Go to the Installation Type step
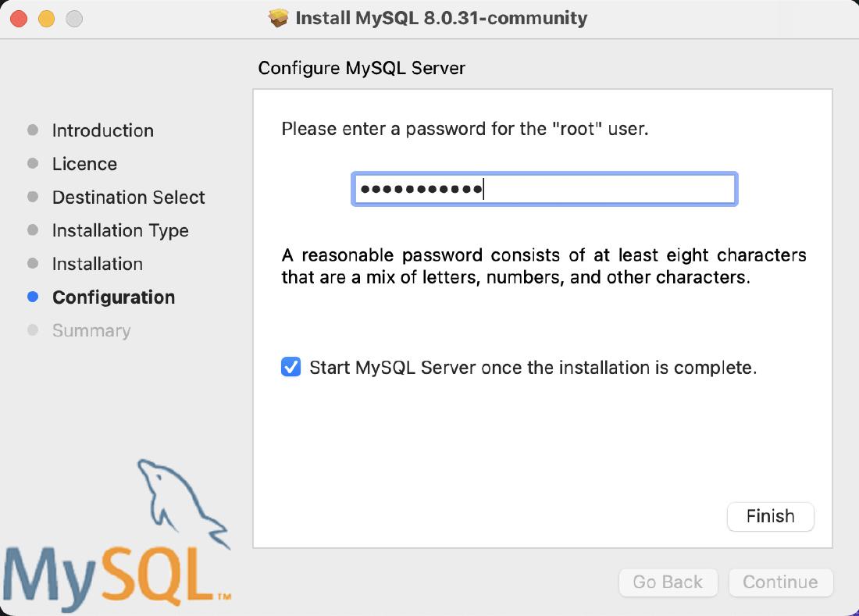 tap(120, 230)
